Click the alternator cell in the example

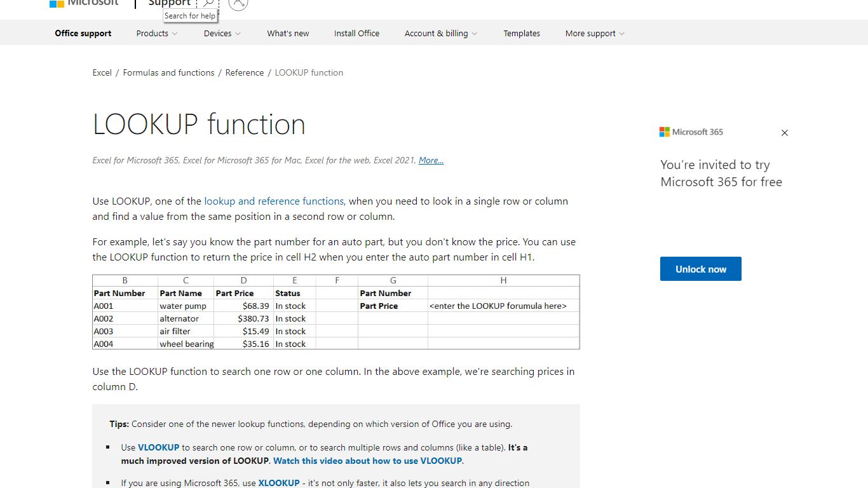coord(186,318)
